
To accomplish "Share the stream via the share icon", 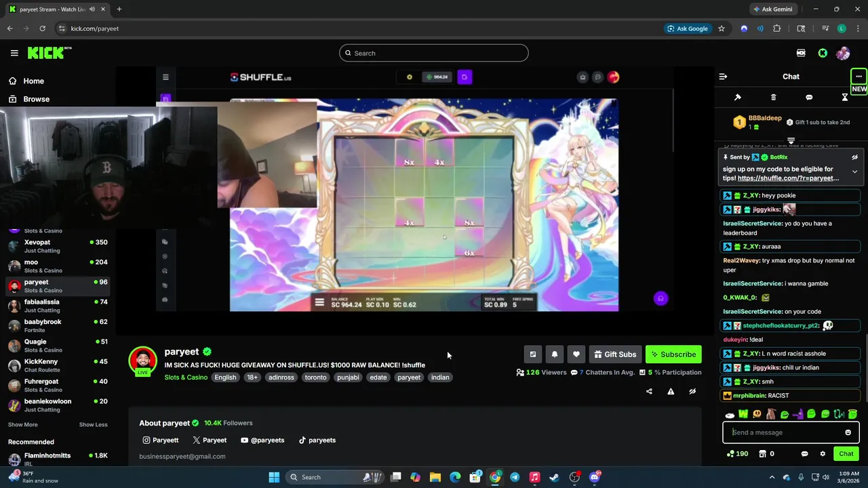I will [649, 391].
